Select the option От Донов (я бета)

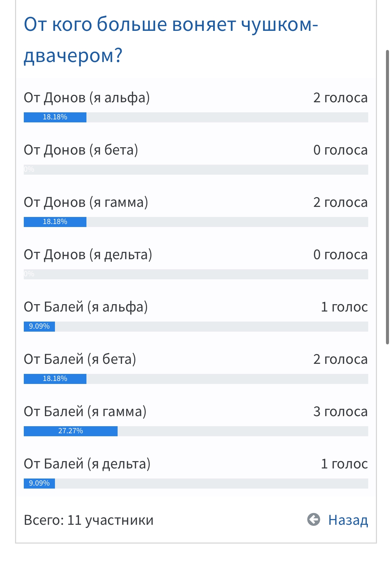[81, 150]
